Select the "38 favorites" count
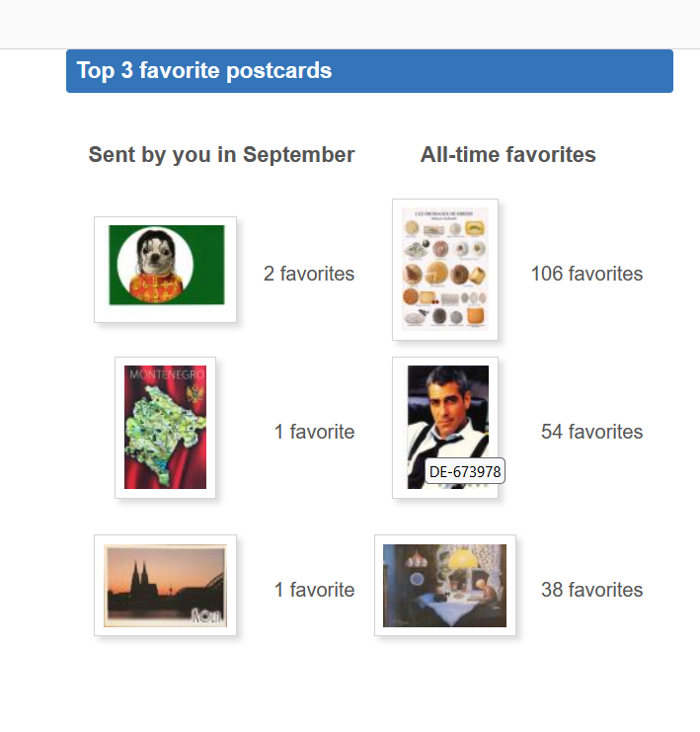 591,590
